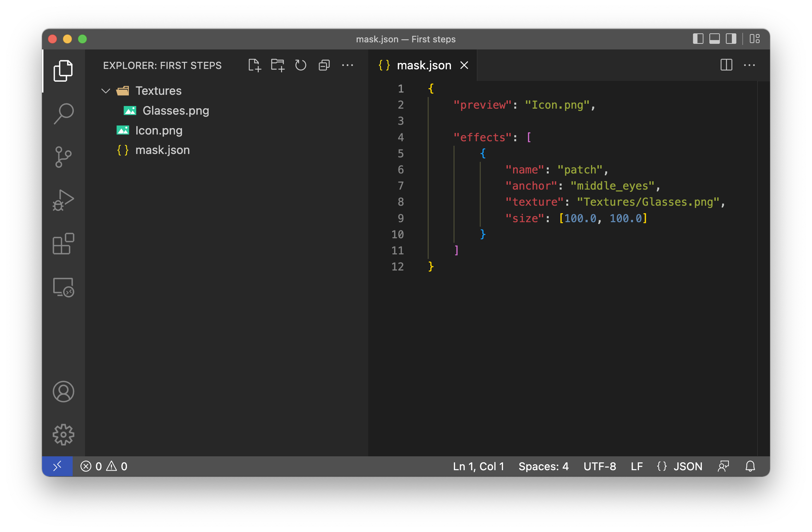Refresh the explorer file list
Image resolution: width=812 pixels, height=532 pixels.
coord(300,65)
